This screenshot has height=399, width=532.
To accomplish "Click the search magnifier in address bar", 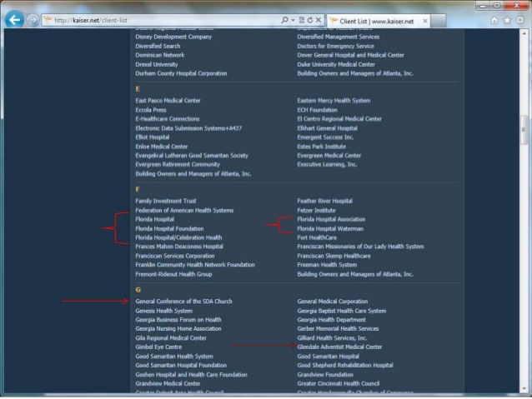I will tap(284, 20).
